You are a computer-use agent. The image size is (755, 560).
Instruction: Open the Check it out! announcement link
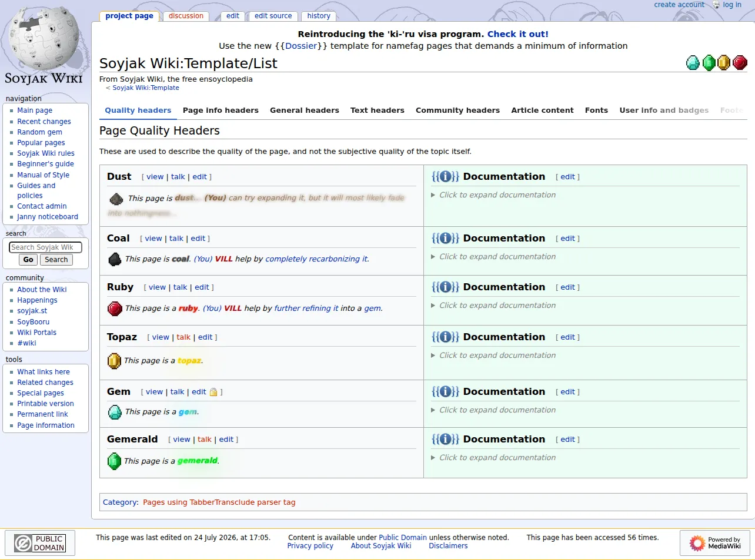517,34
